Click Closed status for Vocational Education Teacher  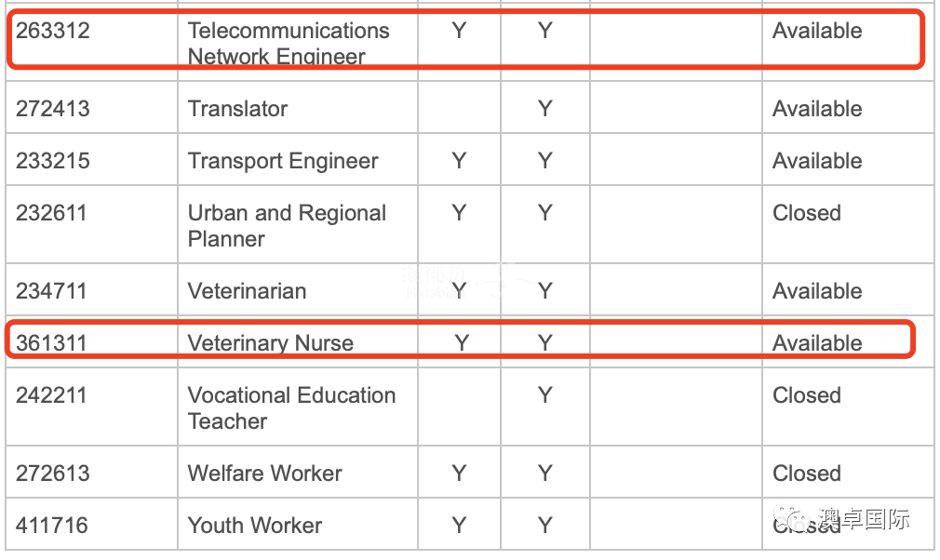point(807,394)
